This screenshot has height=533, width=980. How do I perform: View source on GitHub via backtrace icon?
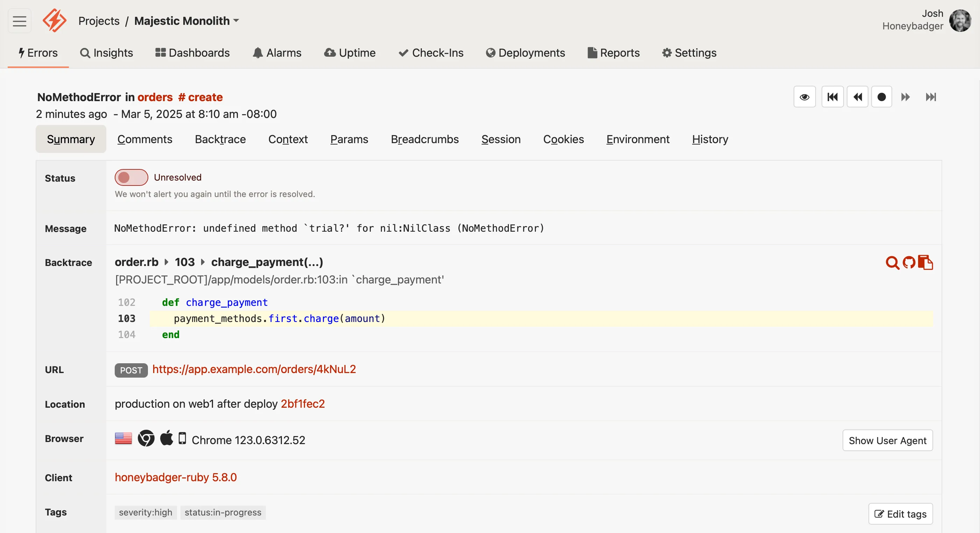tap(909, 262)
